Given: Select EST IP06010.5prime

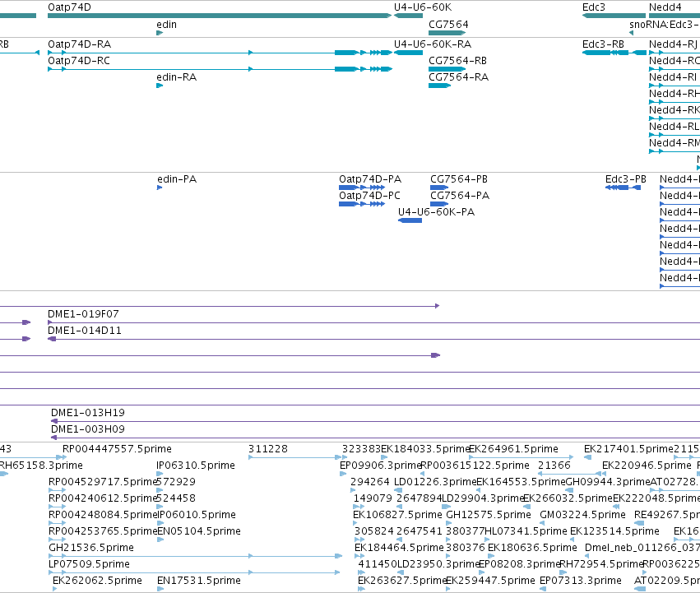Looking at the screenshot, I should click(197, 515).
